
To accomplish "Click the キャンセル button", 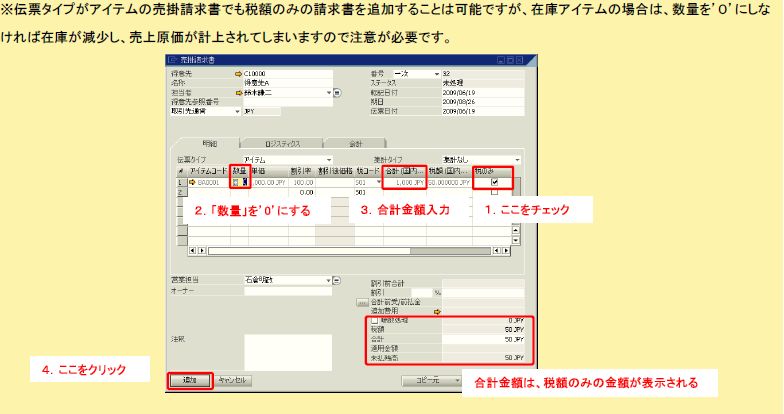I will 232,380.
